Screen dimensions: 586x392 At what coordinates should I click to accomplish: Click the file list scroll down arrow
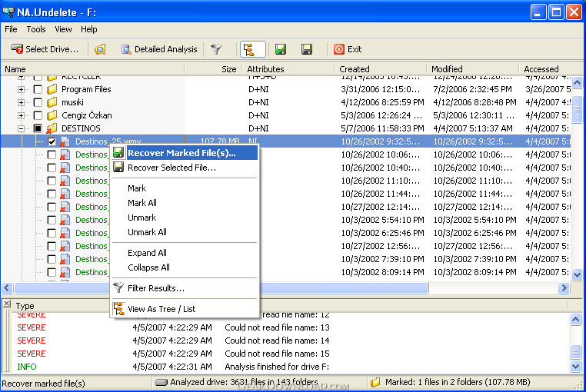click(577, 275)
